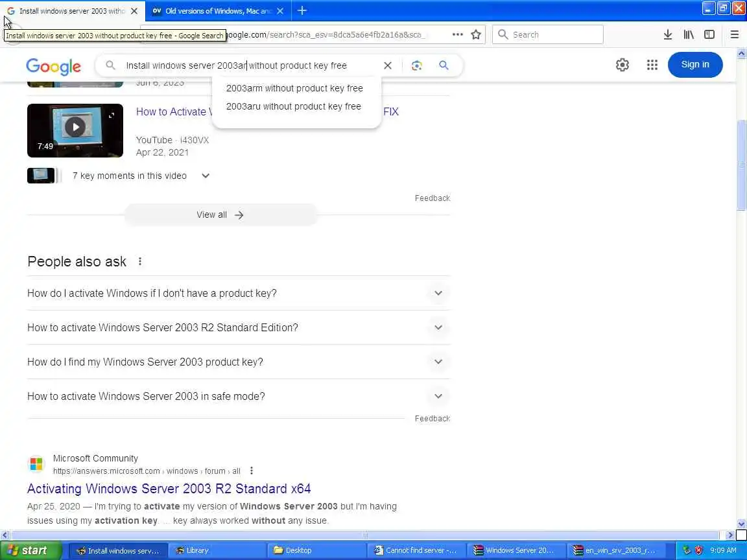Open the Windows Start menu
The image size is (747, 560).
point(30,550)
